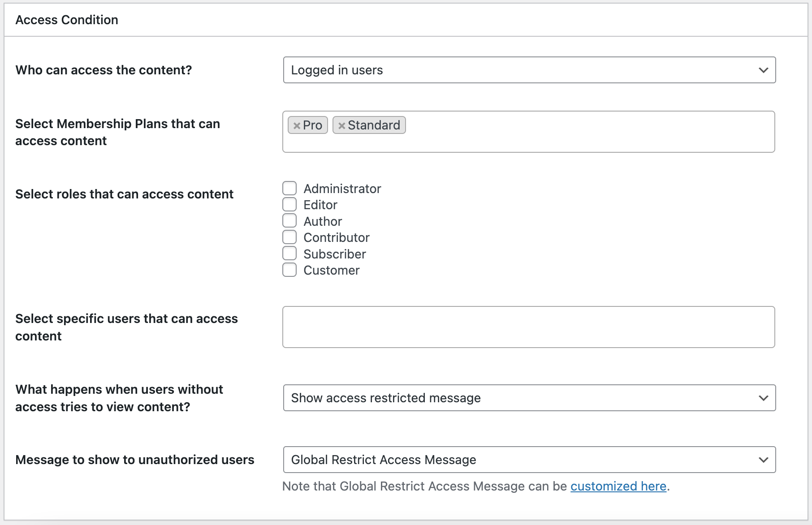The image size is (812, 525).
Task: Check the Contributor role checkbox
Action: click(x=289, y=237)
